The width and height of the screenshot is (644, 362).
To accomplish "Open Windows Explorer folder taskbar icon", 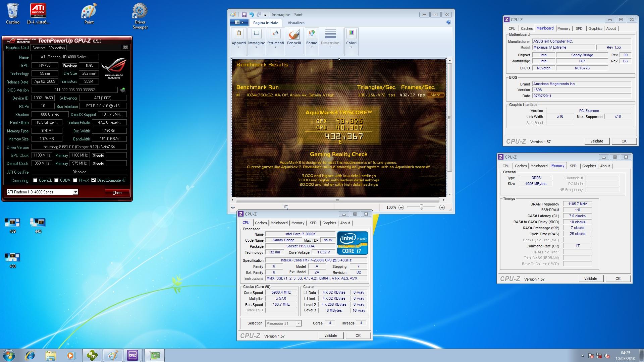I will coord(50,355).
